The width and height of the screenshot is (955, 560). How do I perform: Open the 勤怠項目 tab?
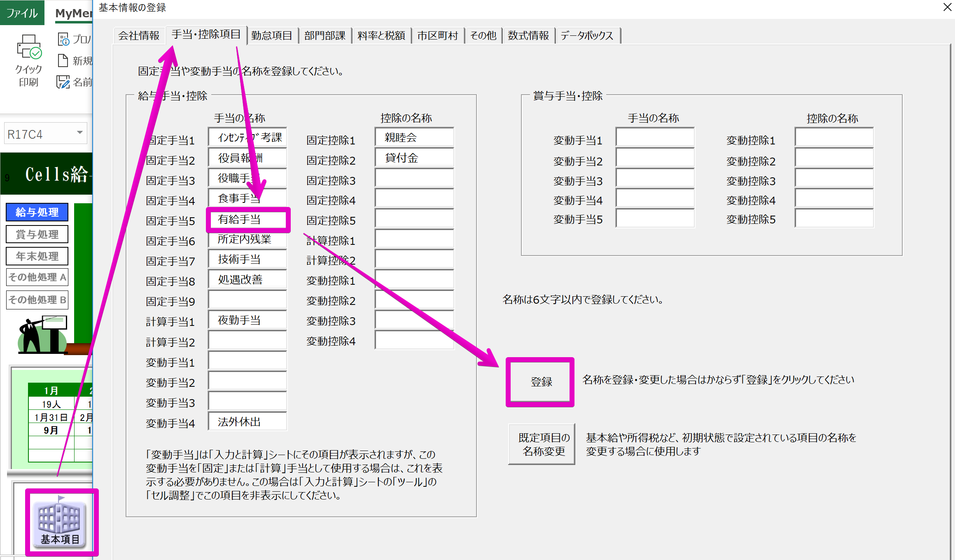point(271,35)
